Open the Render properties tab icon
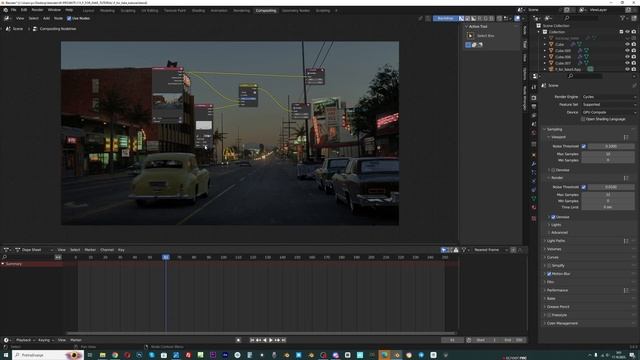Viewport: 640px width, 360px height. [x=533, y=98]
